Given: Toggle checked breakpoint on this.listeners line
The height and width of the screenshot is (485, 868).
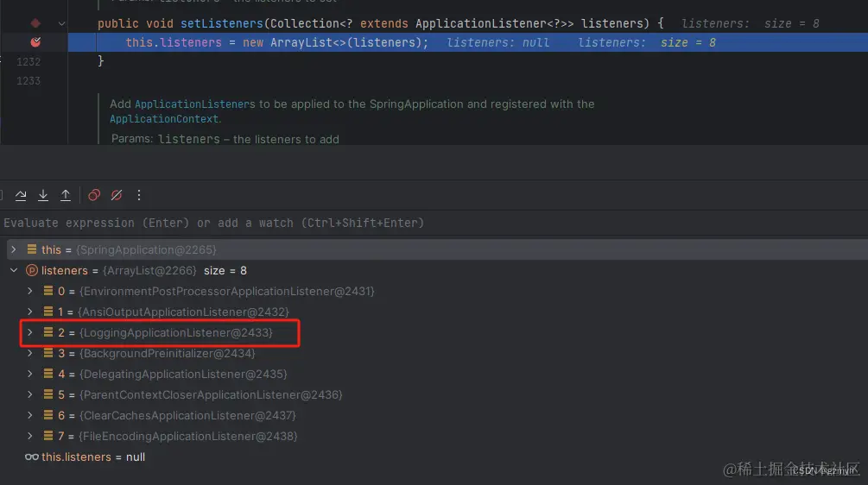Looking at the screenshot, I should [35, 42].
